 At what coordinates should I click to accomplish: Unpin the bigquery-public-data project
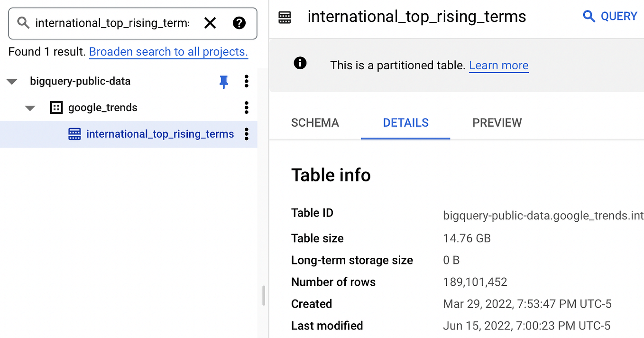click(x=223, y=82)
